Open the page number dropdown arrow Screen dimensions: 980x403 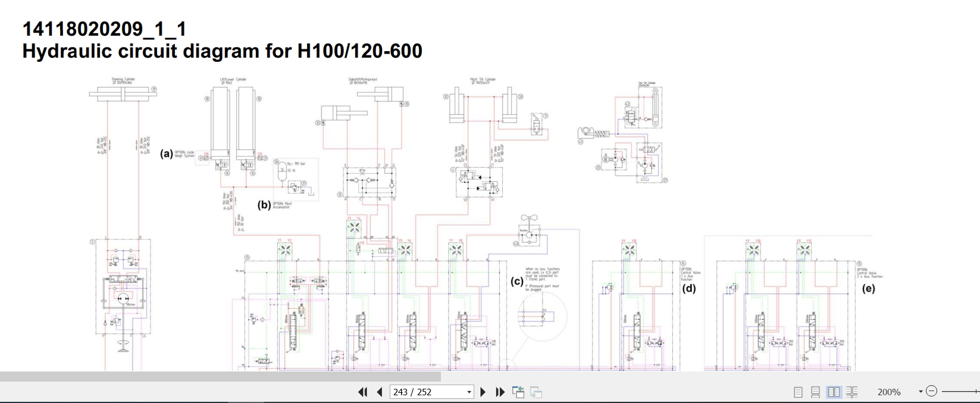coord(469,392)
